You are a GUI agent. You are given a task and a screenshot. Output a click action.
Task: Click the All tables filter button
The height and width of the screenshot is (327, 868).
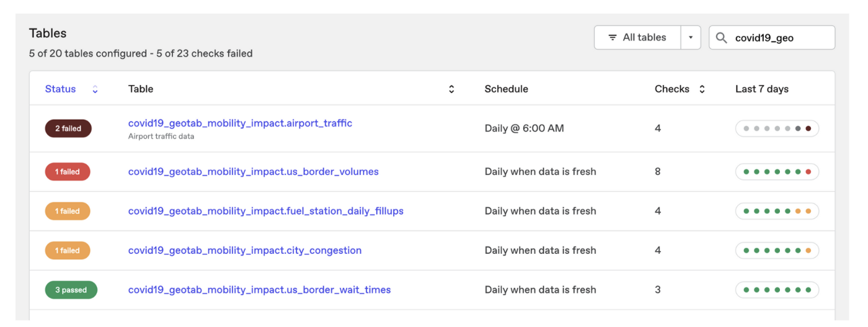[x=637, y=38]
